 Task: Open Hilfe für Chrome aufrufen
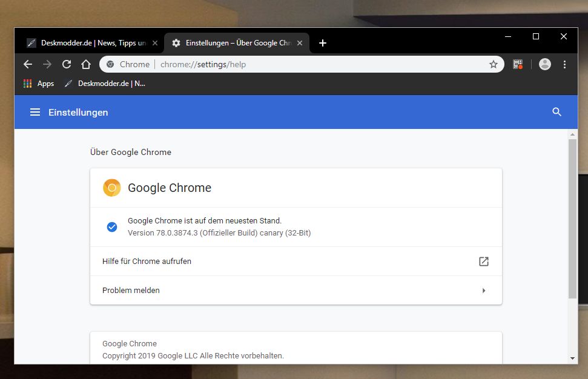pyautogui.click(x=296, y=262)
